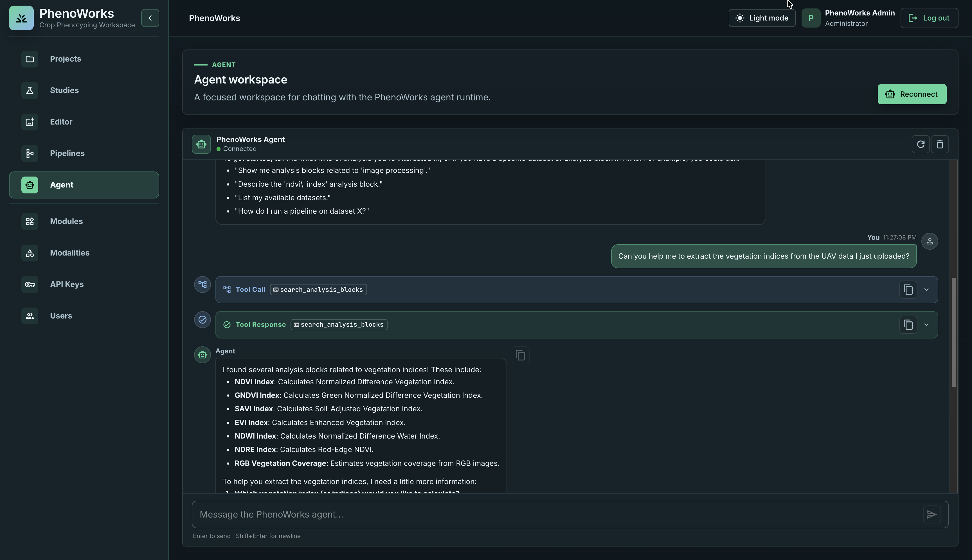Click the Tool Call tree icon avatar

click(x=202, y=284)
